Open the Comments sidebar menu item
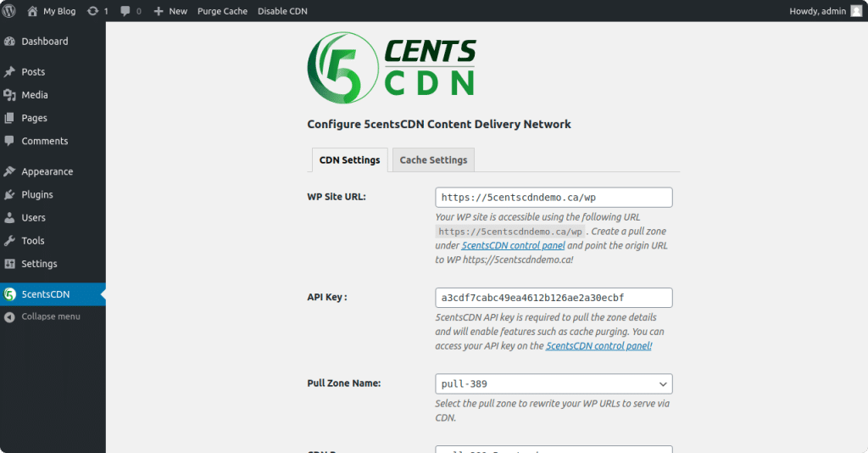 53,141
